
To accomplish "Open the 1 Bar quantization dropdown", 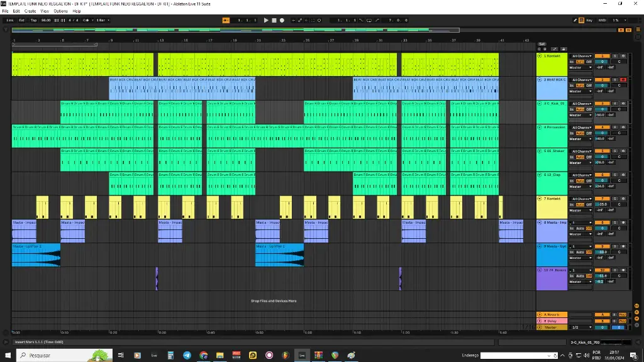I will [x=103, y=20].
